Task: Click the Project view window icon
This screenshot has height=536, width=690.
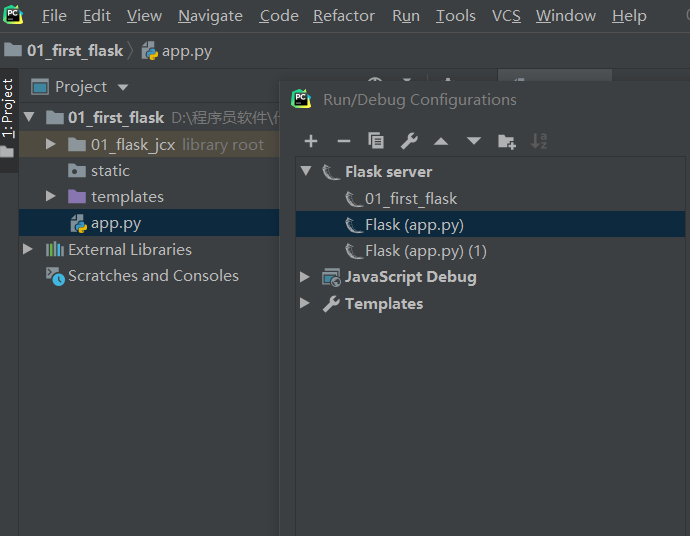Action: [x=40, y=87]
